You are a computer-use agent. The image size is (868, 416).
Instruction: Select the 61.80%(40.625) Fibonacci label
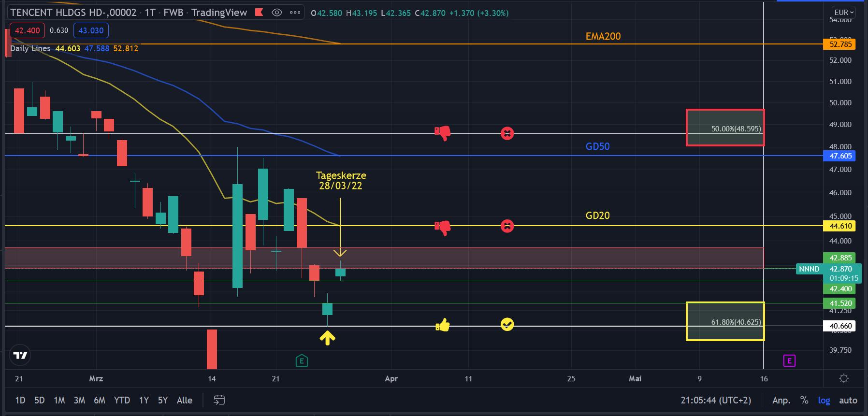[x=736, y=322]
